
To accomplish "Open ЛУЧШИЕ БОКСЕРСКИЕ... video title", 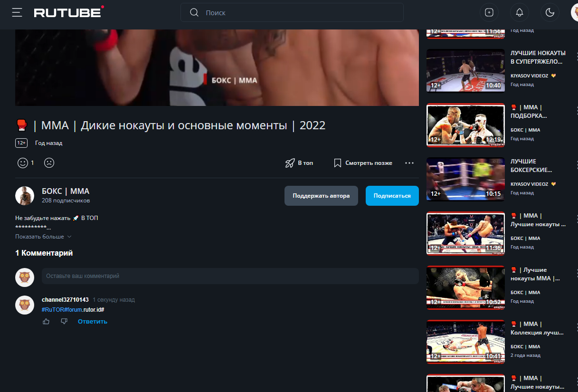I will point(531,165).
